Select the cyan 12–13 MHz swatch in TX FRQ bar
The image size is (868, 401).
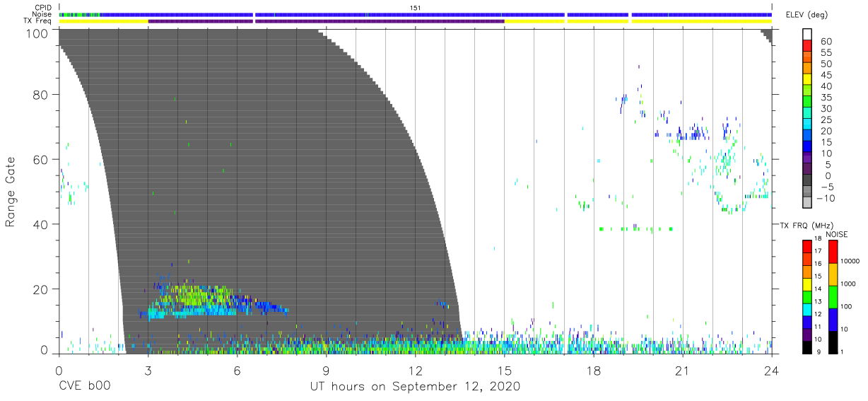(x=807, y=308)
